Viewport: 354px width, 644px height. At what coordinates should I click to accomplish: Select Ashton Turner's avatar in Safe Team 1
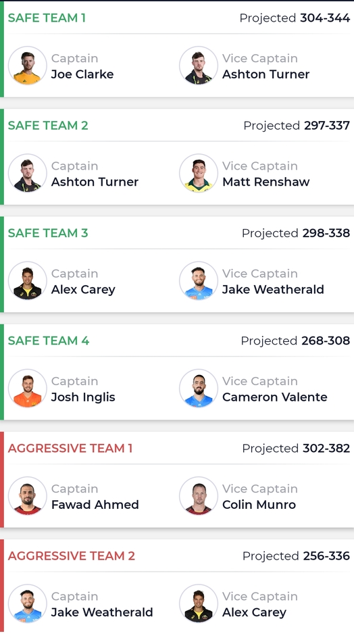click(x=199, y=66)
